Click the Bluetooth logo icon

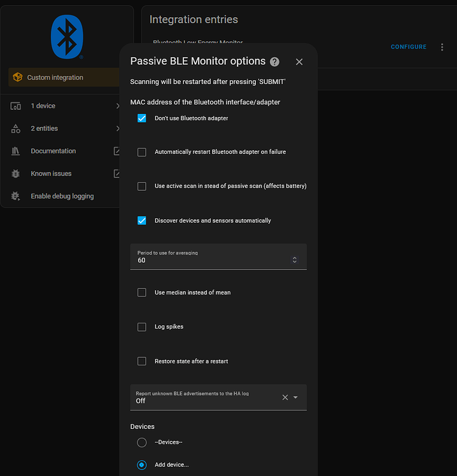pos(67,37)
